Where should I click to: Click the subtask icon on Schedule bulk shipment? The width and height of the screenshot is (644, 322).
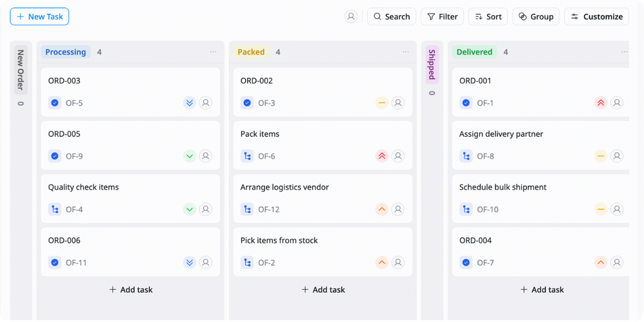[x=466, y=210]
